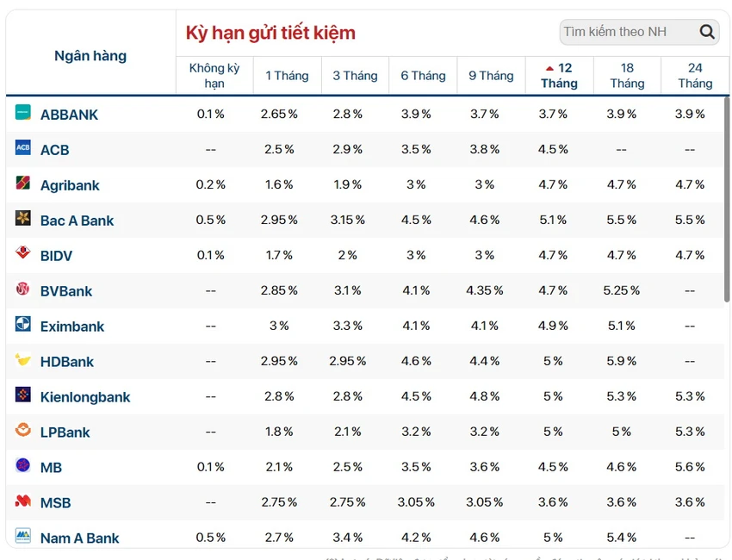732x560 pixels.
Task: Click the table's vertical scrollbar
Action: [727, 199]
